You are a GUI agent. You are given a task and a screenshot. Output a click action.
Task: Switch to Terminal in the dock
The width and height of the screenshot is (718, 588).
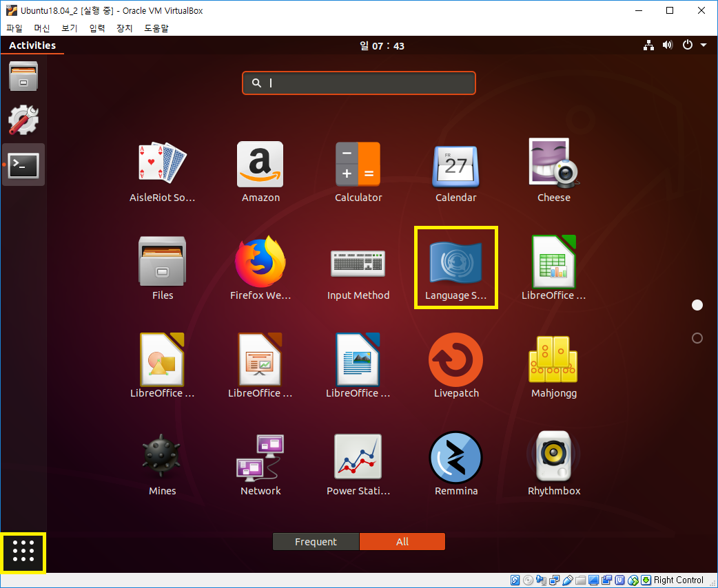23,165
